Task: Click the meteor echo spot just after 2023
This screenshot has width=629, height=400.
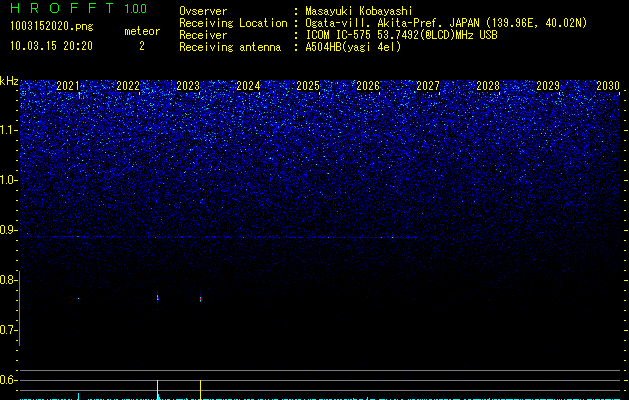Action: tap(201, 299)
